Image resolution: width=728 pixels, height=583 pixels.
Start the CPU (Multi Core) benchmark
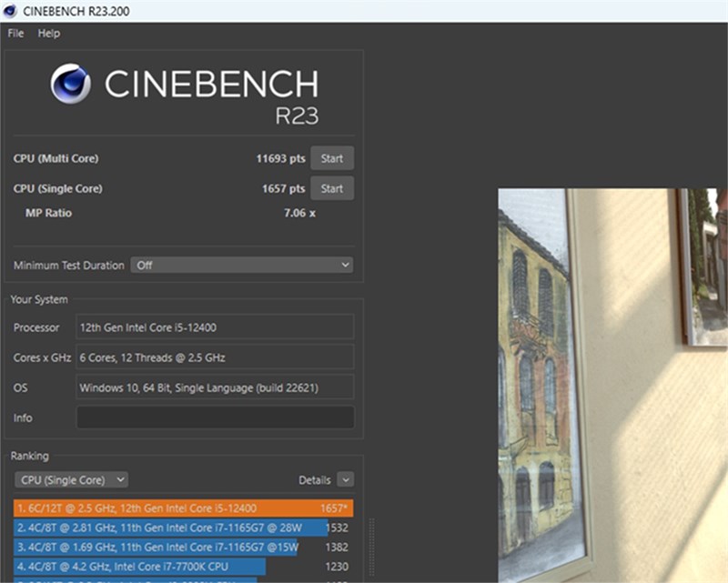(x=332, y=157)
